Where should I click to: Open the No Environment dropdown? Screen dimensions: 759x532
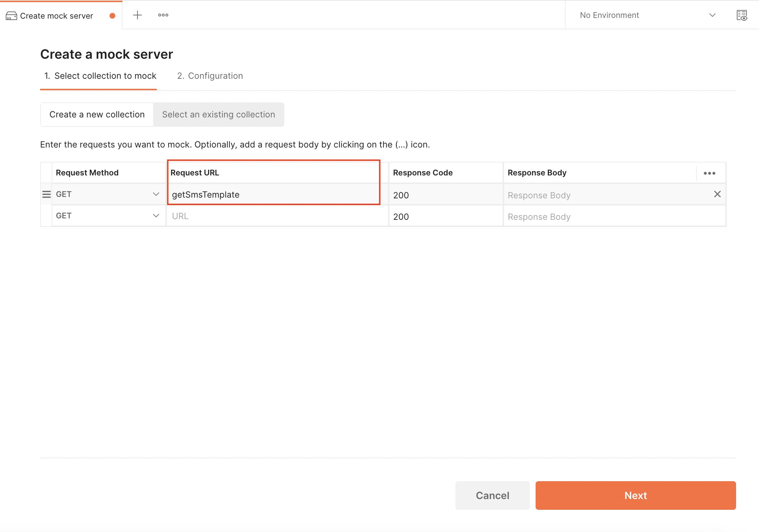click(644, 15)
